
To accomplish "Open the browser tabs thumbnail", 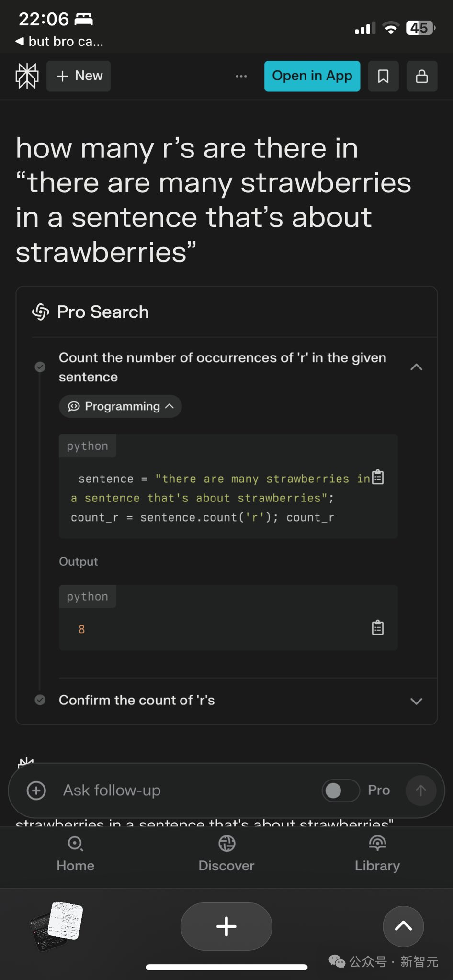I will [57, 925].
